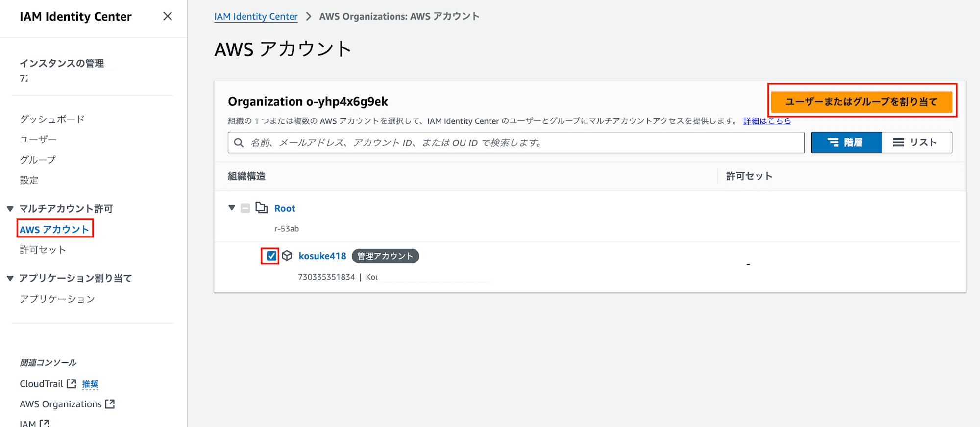This screenshot has width=980, height=427.
Task: Open kosuke418 account link
Action: click(x=322, y=256)
